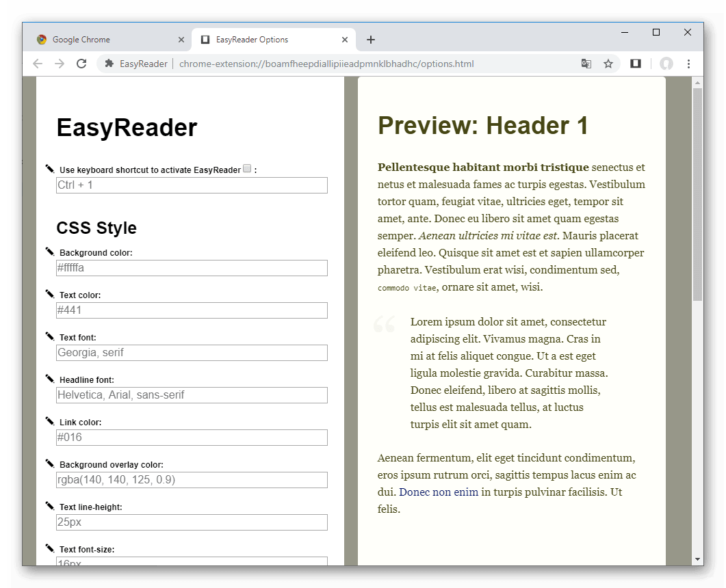Screen dimensions: 726x588
Task: Click the Background color input field
Action: (x=192, y=268)
